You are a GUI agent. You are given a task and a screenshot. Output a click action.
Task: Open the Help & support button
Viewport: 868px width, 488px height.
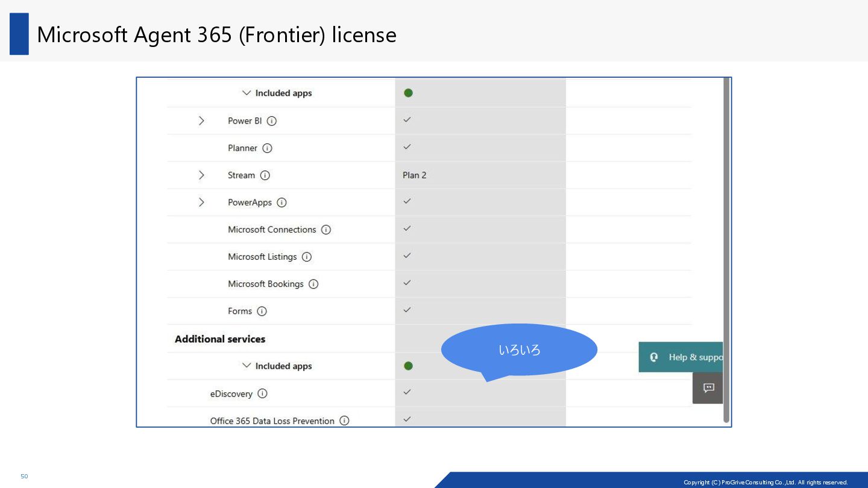[x=681, y=357]
